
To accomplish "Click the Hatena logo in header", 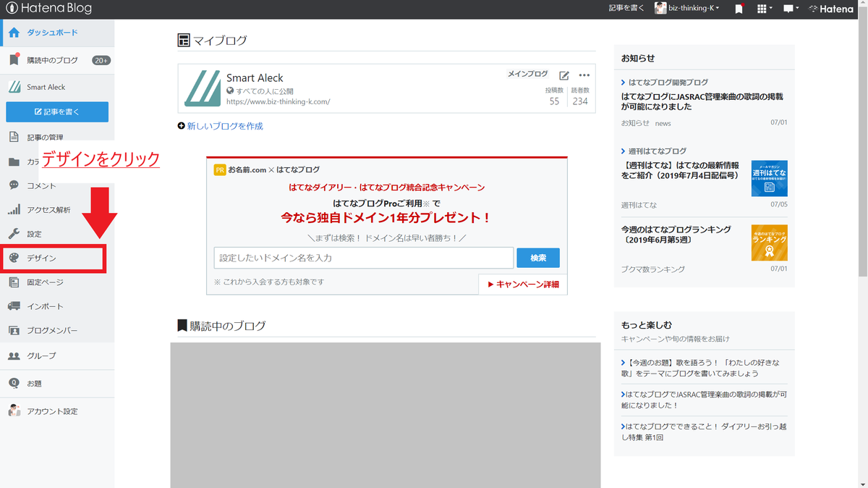I will point(831,9).
